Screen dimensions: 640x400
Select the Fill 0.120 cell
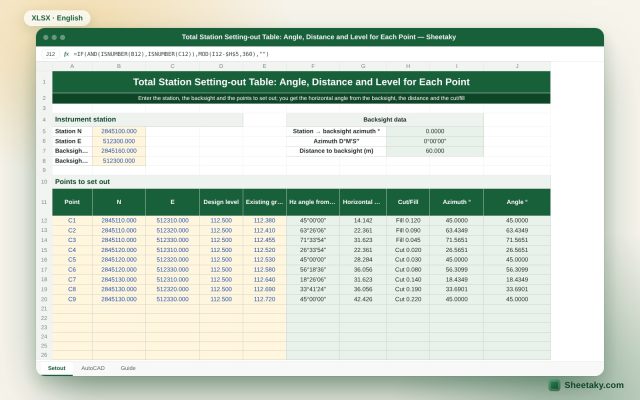pyautogui.click(x=408, y=220)
